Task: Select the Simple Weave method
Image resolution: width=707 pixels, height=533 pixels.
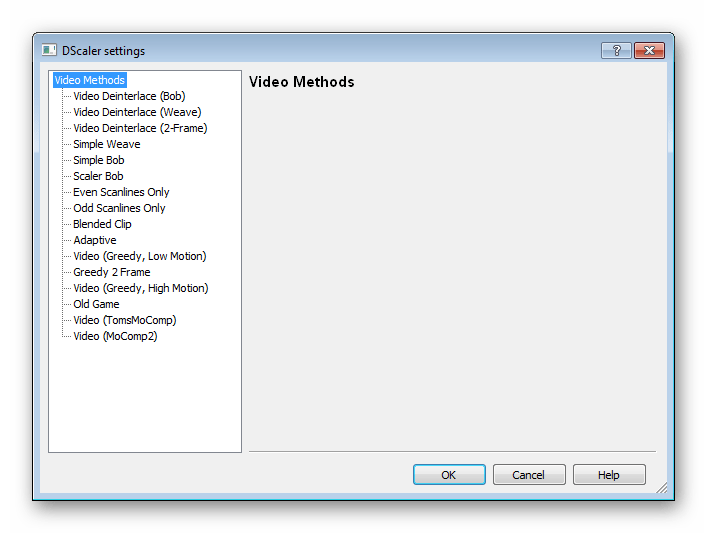Action: (107, 144)
